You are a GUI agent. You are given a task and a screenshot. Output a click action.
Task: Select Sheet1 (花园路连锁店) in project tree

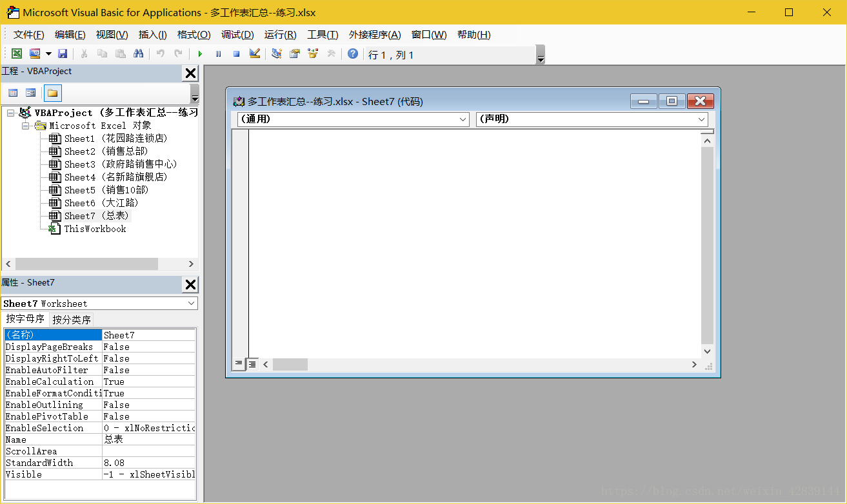pos(115,139)
